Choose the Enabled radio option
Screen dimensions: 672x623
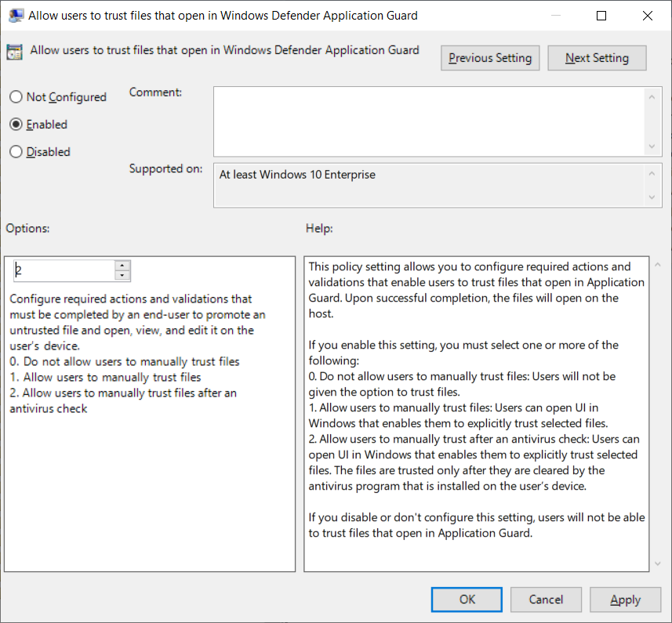[x=16, y=125]
